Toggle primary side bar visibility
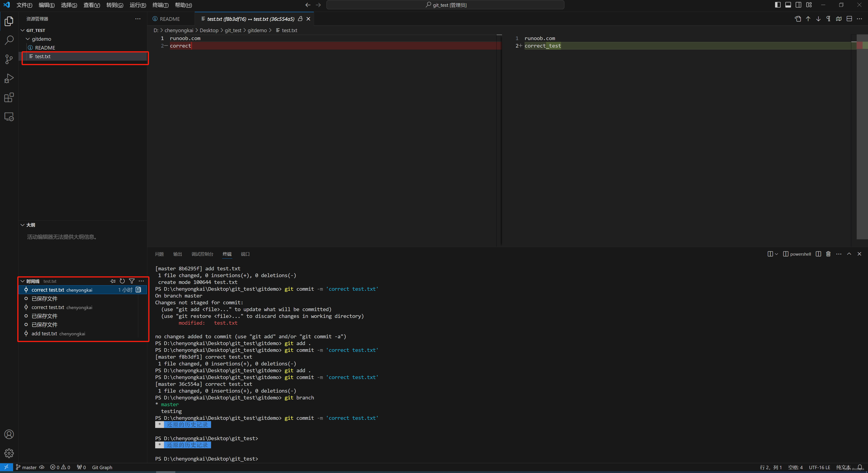 [x=778, y=5]
